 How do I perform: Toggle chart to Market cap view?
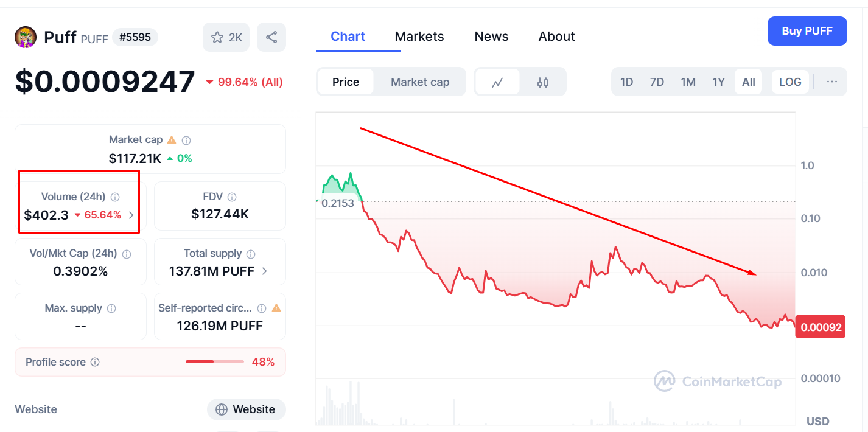click(420, 82)
